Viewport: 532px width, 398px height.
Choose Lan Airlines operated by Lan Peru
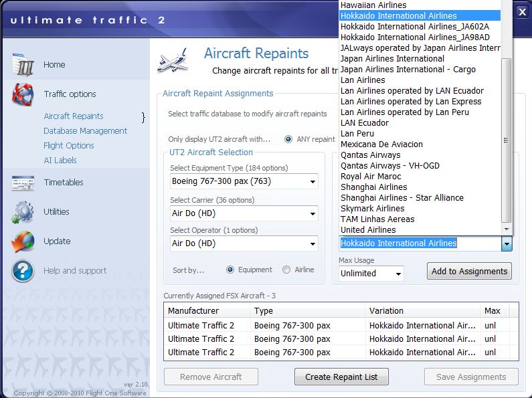[420, 112]
